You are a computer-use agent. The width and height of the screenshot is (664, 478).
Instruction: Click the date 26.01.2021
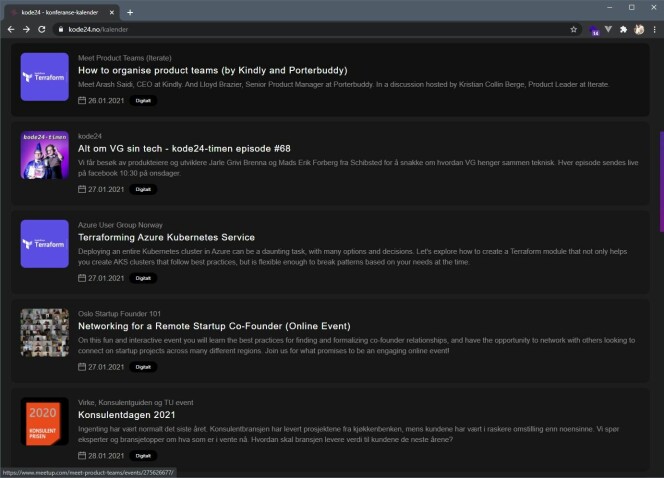(106, 101)
